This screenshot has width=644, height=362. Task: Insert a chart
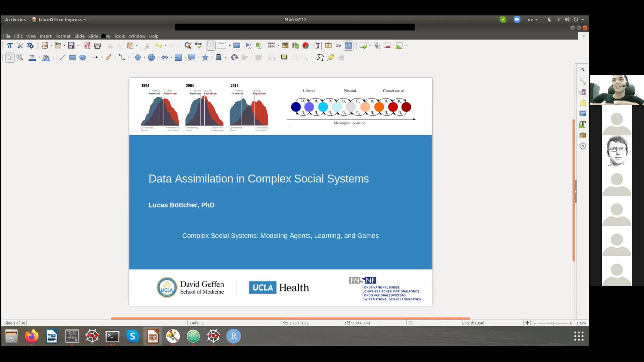(x=306, y=46)
